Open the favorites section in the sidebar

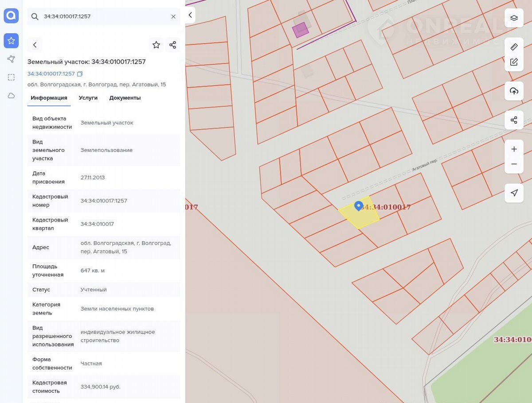coord(11,41)
